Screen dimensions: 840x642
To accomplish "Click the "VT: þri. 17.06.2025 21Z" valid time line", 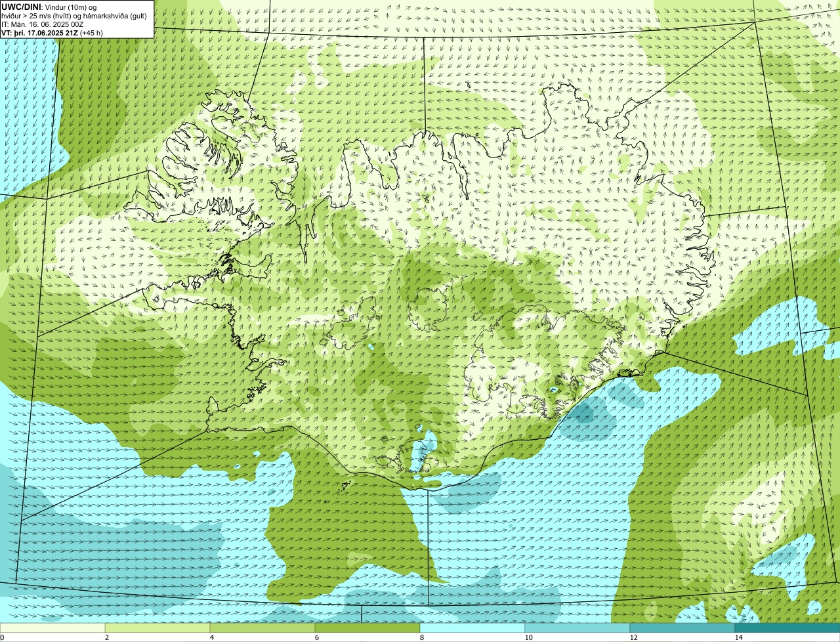I will [x=52, y=32].
